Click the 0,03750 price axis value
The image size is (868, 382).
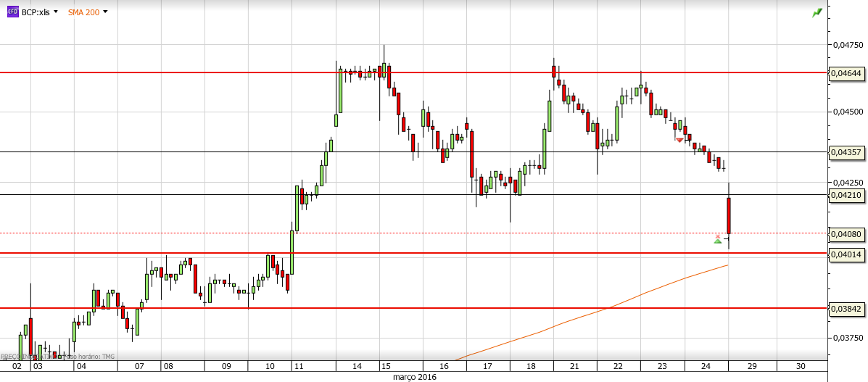848,337
